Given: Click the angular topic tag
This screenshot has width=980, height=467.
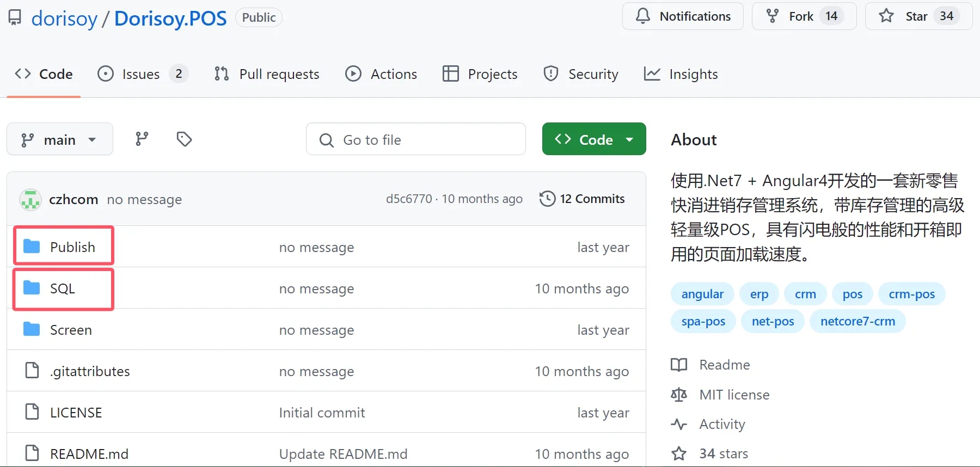Looking at the screenshot, I should [x=702, y=294].
